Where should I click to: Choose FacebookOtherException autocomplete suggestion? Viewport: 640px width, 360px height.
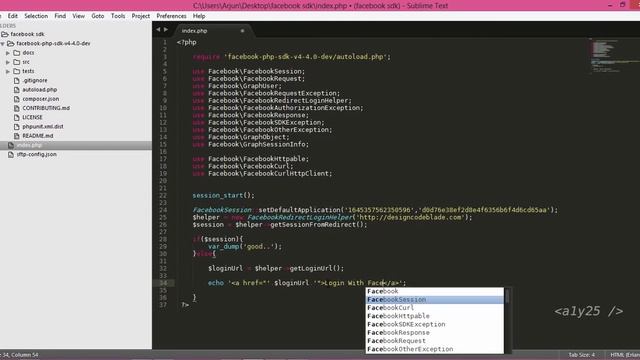tap(435, 349)
